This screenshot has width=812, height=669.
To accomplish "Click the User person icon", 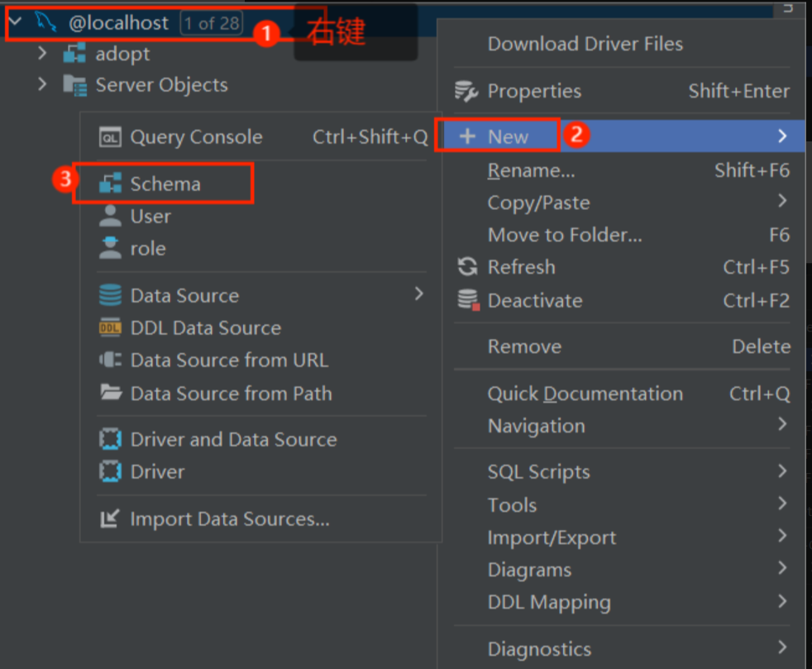I will click(x=110, y=217).
